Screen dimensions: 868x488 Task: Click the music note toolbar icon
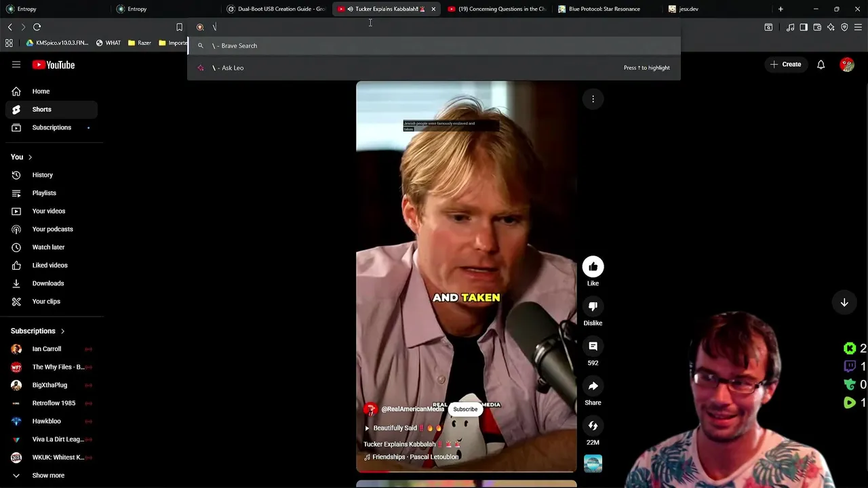[x=790, y=27]
